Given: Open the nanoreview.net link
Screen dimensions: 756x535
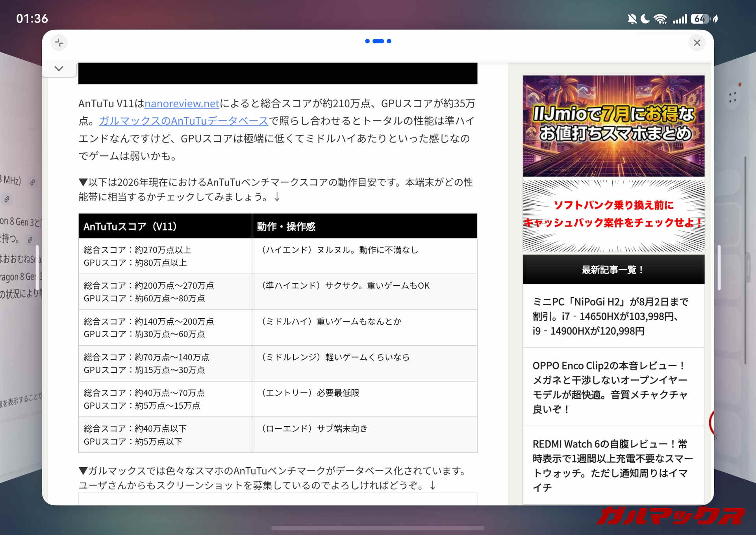Looking at the screenshot, I should (x=182, y=103).
